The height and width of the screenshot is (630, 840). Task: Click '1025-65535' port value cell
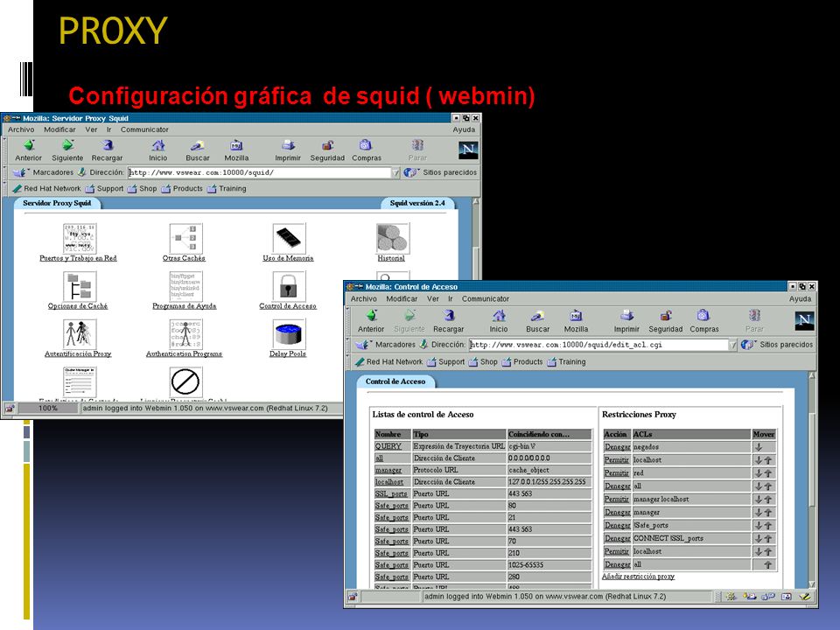tap(549, 564)
